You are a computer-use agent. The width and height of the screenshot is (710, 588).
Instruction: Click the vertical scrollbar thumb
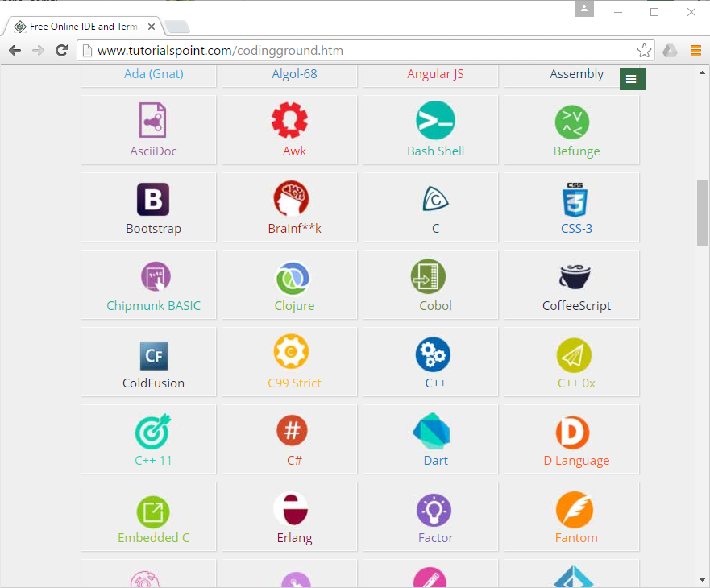click(702, 213)
